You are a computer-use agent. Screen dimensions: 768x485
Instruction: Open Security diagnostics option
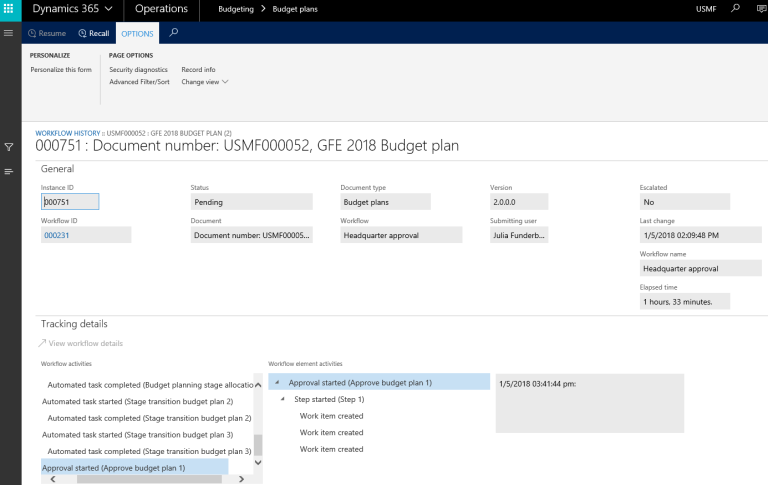(x=138, y=70)
